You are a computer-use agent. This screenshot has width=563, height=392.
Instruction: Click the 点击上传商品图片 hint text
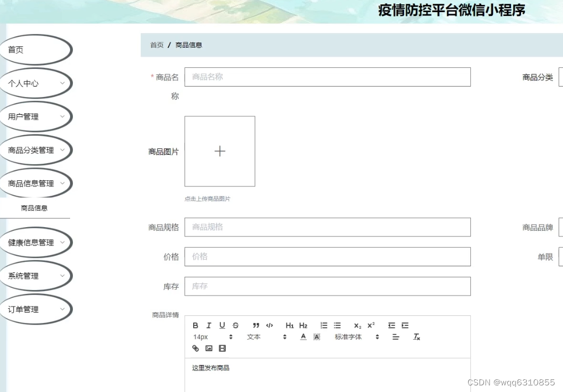[208, 198]
